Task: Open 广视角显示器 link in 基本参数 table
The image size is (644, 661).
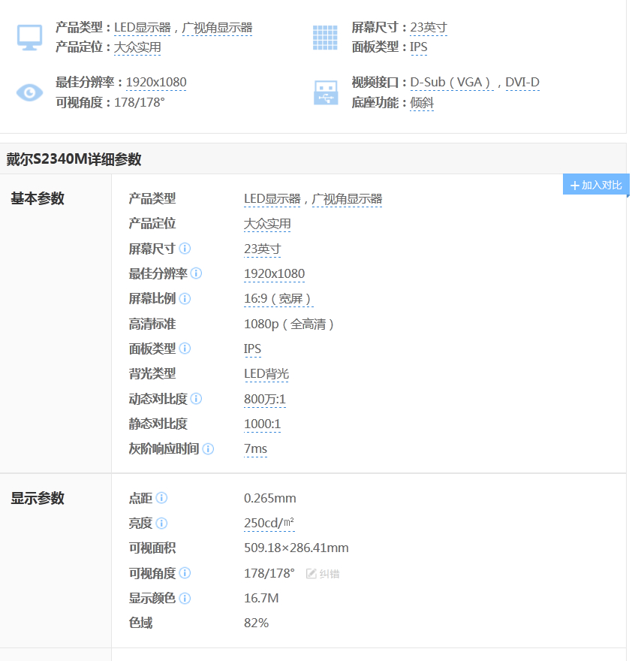Action: [x=347, y=199]
